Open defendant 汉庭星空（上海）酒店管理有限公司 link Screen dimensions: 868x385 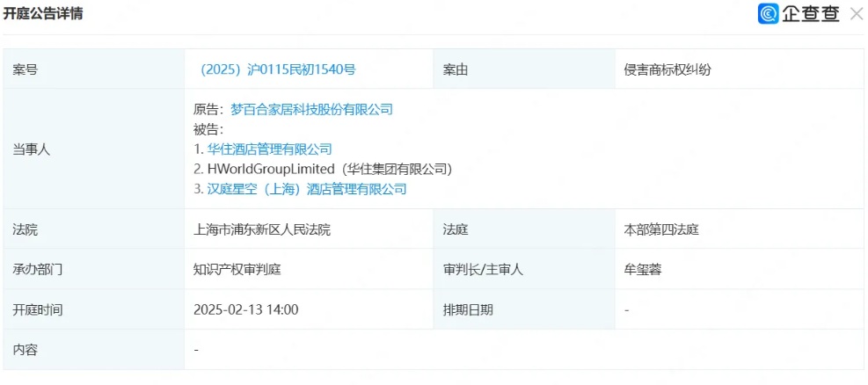pos(307,189)
